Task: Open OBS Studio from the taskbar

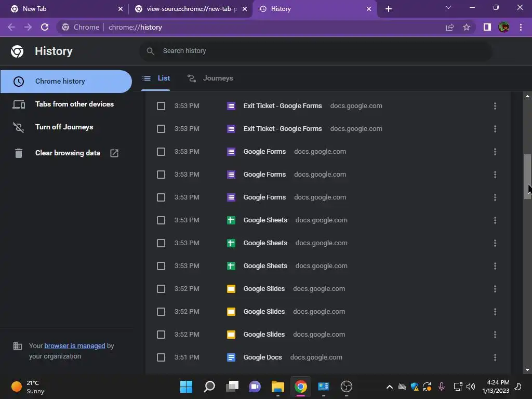Action: (346, 387)
